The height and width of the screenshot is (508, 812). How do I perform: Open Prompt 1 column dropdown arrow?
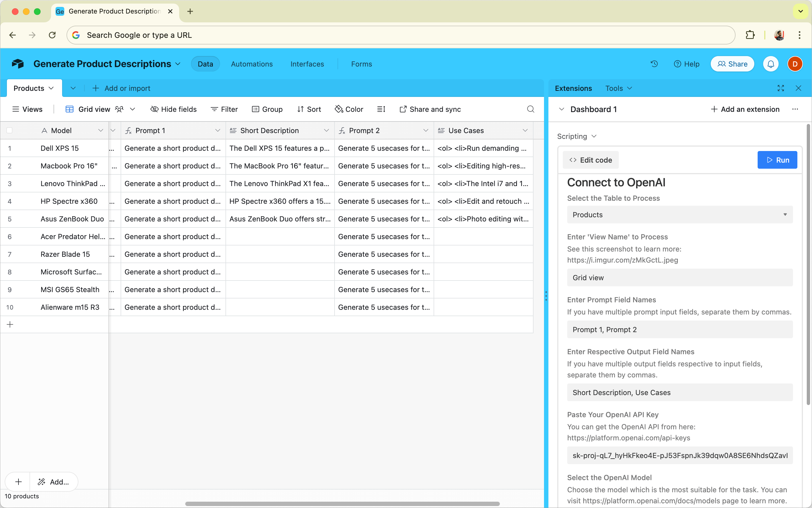(217, 130)
